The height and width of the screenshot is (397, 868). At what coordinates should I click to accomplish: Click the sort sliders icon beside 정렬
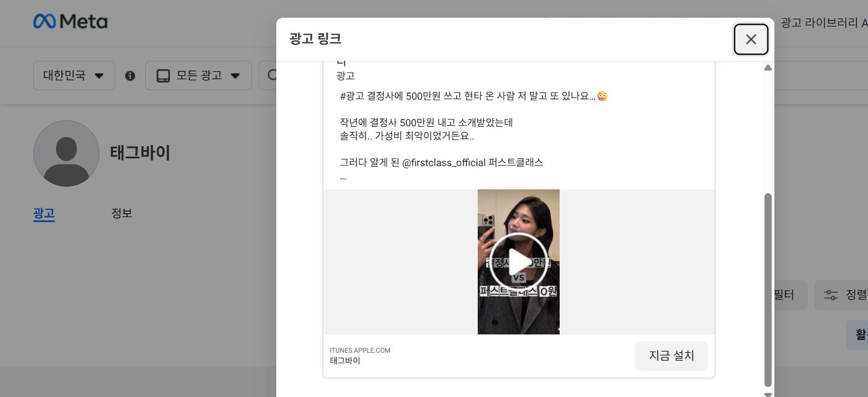(x=831, y=295)
